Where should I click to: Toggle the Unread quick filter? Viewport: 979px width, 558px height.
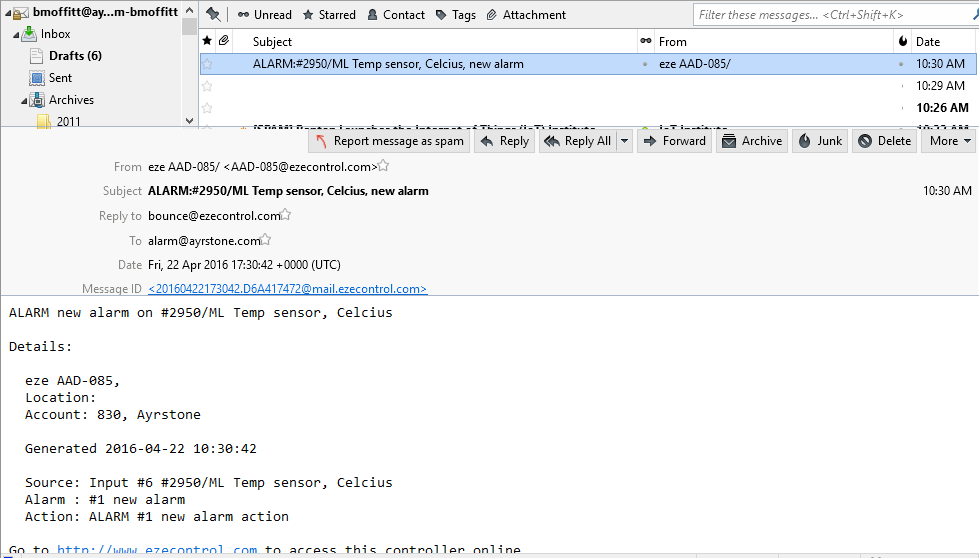[x=265, y=15]
